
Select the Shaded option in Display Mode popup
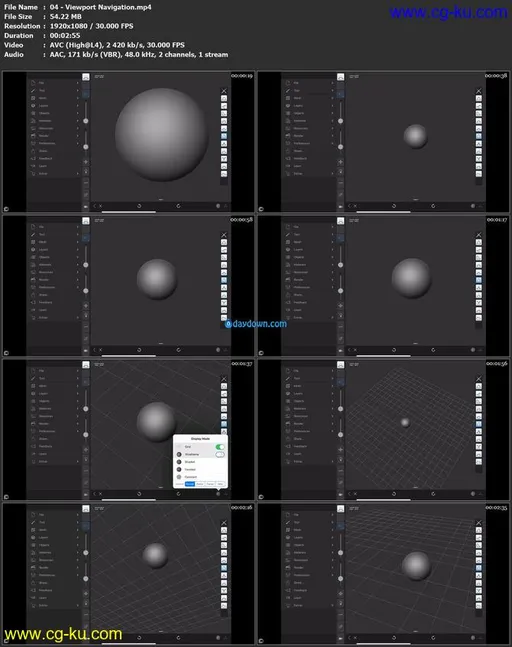tap(201, 462)
